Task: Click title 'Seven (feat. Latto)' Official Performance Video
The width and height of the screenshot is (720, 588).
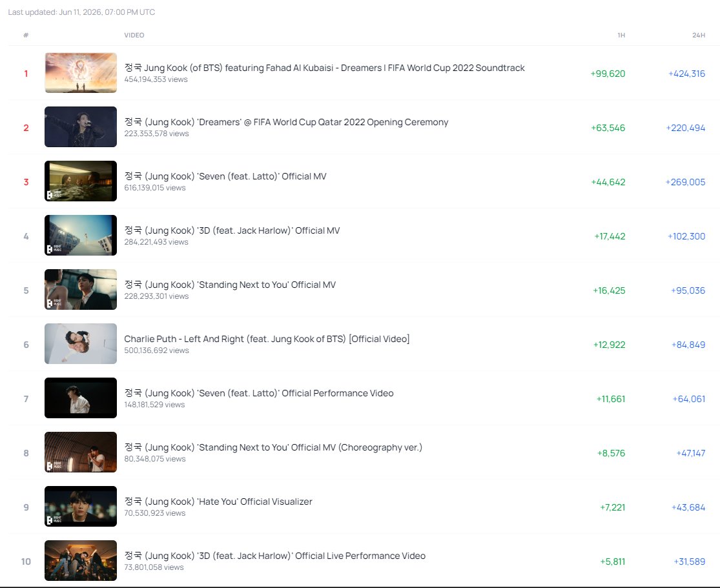Action: [x=258, y=392]
